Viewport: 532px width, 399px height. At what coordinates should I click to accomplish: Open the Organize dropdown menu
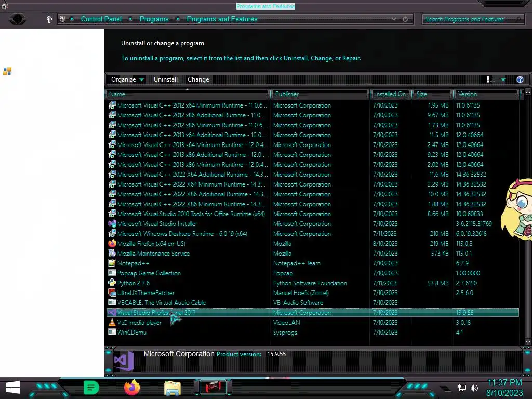[x=127, y=79]
